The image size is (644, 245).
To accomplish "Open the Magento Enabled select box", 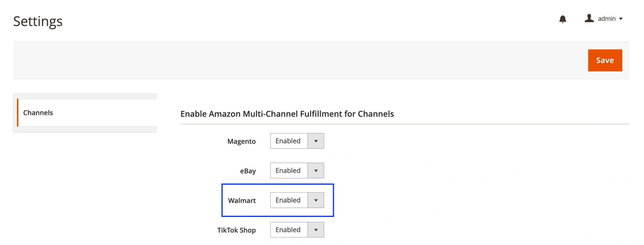I will pos(289,141).
